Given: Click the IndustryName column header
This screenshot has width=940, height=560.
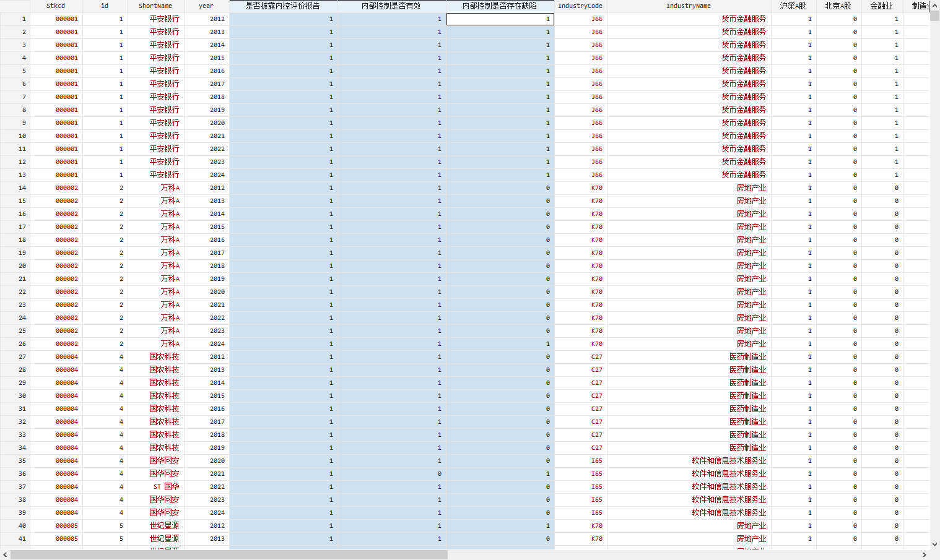Looking at the screenshot, I should 689,6.
